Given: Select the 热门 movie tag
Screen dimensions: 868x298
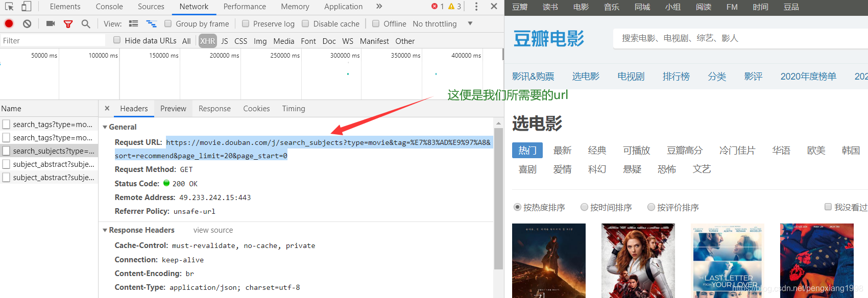Looking at the screenshot, I should pyautogui.click(x=527, y=150).
